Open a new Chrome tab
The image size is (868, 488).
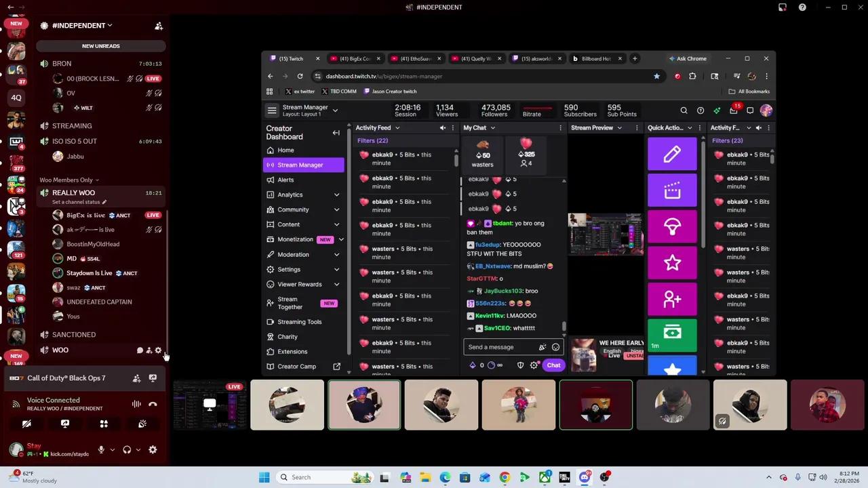[635, 58]
